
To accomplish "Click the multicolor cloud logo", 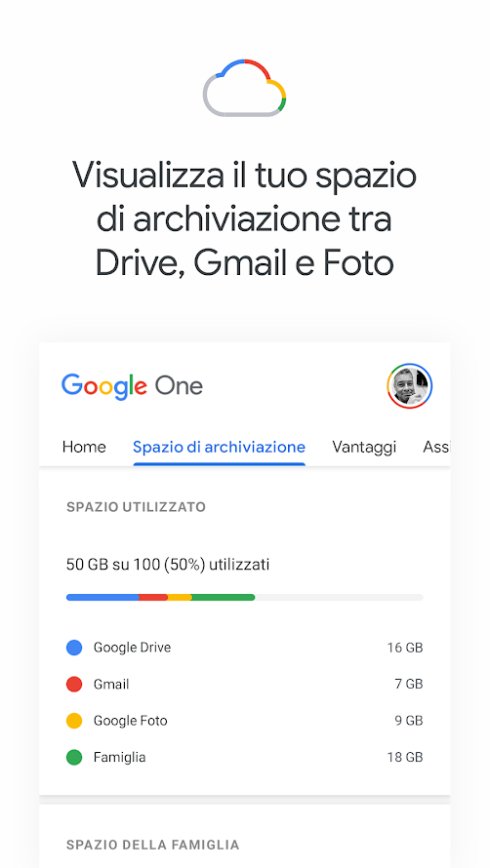I will [244, 88].
